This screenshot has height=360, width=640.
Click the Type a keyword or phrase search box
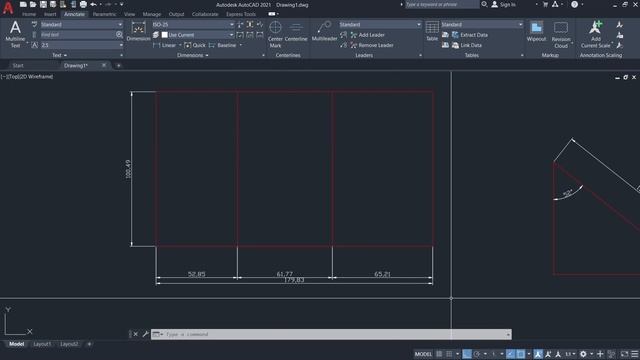pyautogui.click(x=442, y=4)
